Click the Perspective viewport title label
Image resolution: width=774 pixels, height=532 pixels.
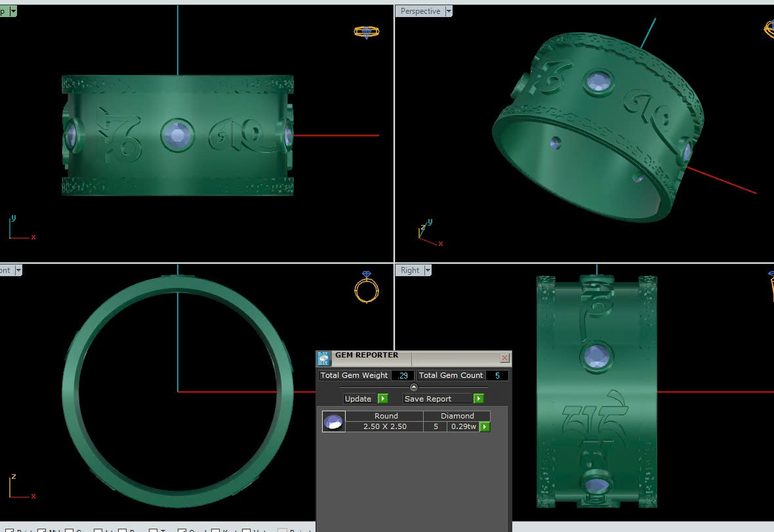tap(420, 11)
